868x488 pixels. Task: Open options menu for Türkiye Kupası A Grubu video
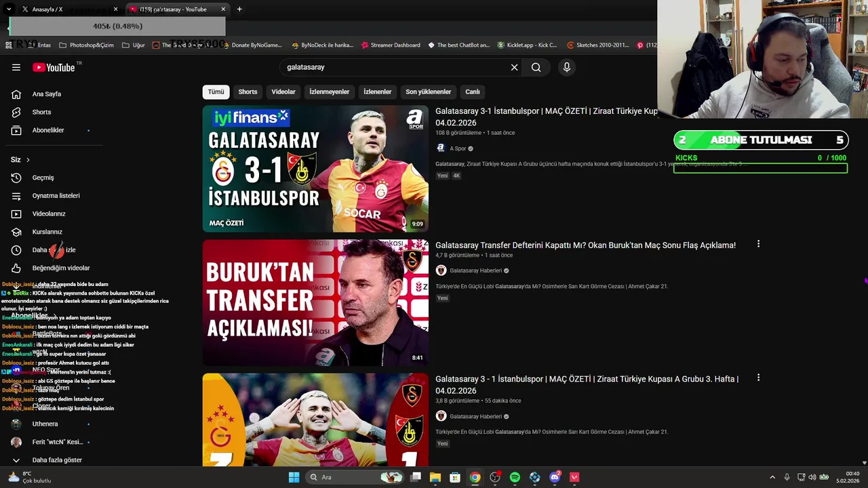pos(758,378)
